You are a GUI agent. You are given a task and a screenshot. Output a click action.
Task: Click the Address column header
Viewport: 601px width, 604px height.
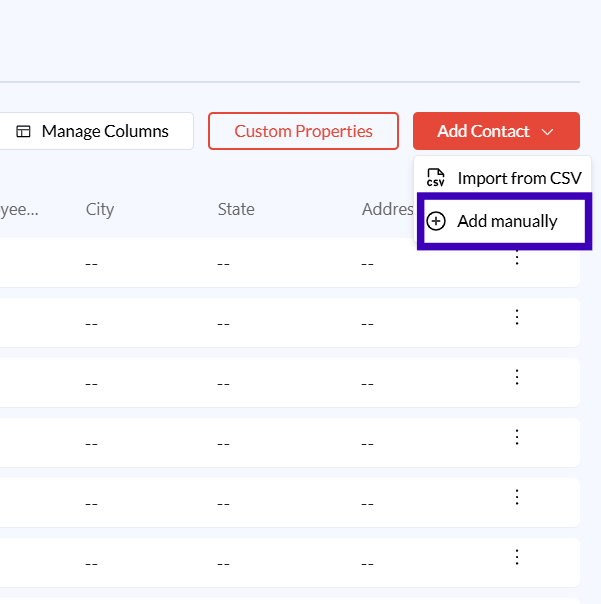[388, 209]
